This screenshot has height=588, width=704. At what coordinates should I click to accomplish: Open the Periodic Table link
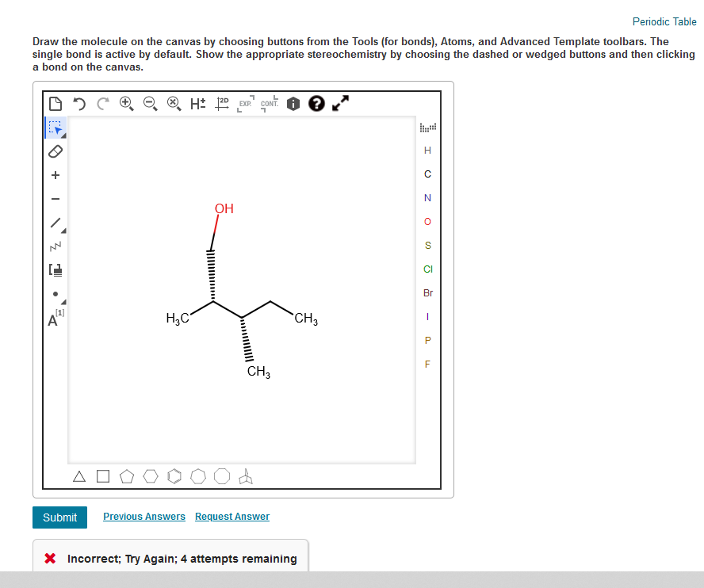664,21
